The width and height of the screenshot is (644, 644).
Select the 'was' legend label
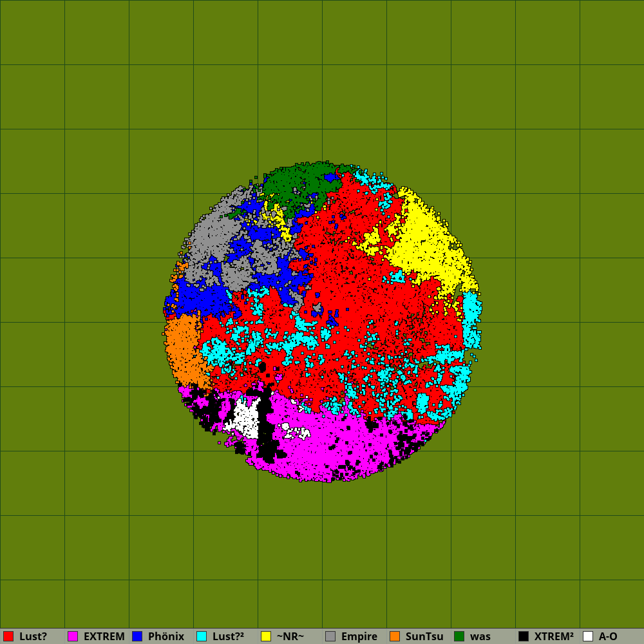[480, 636]
